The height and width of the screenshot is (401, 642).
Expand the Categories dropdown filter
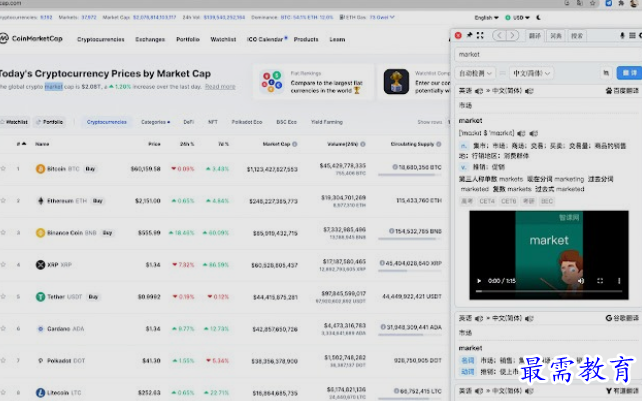coord(155,122)
